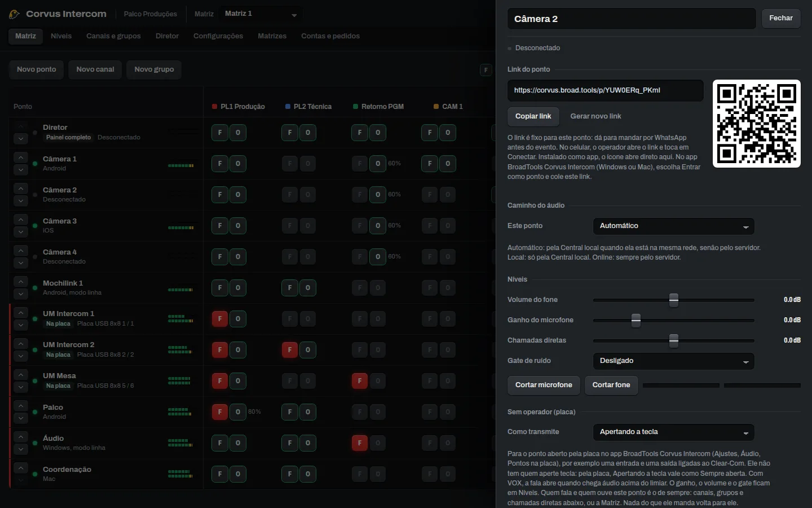Screen dimensions: 812x508
Task: Open the Contas e pedidos tab
Action: click(x=330, y=36)
